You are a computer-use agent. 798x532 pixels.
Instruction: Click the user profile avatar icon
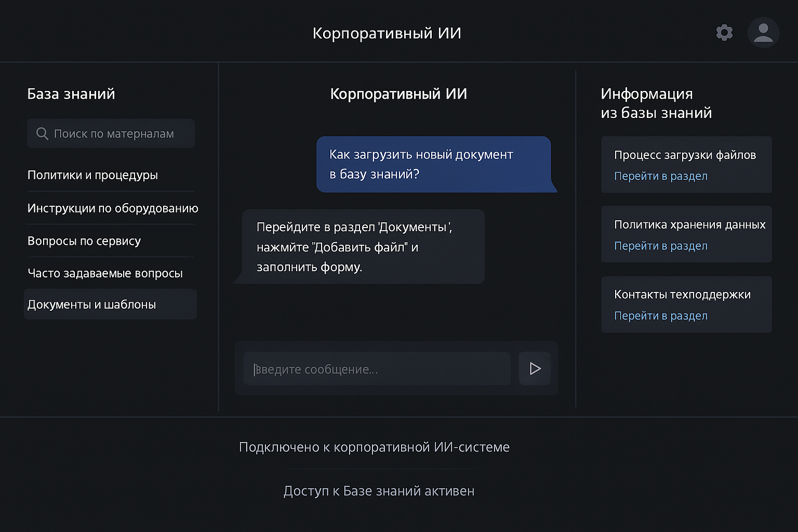[763, 33]
